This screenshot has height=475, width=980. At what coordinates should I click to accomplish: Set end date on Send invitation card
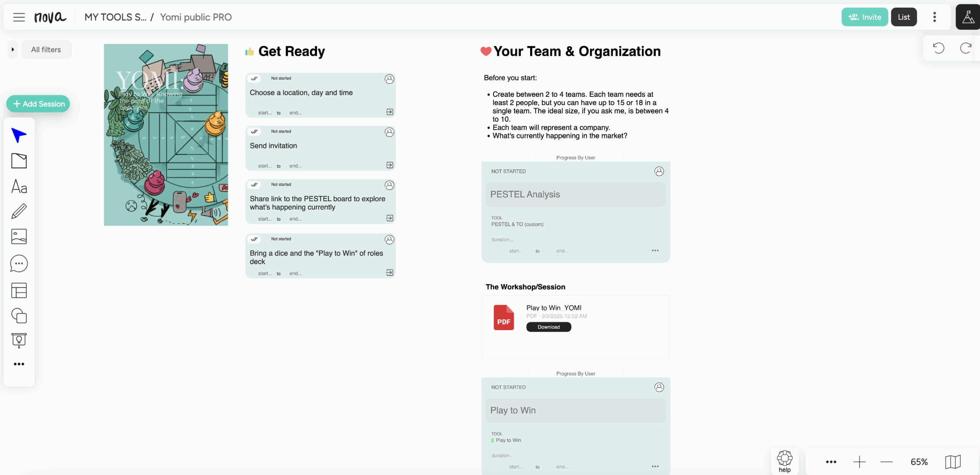[x=296, y=166]
